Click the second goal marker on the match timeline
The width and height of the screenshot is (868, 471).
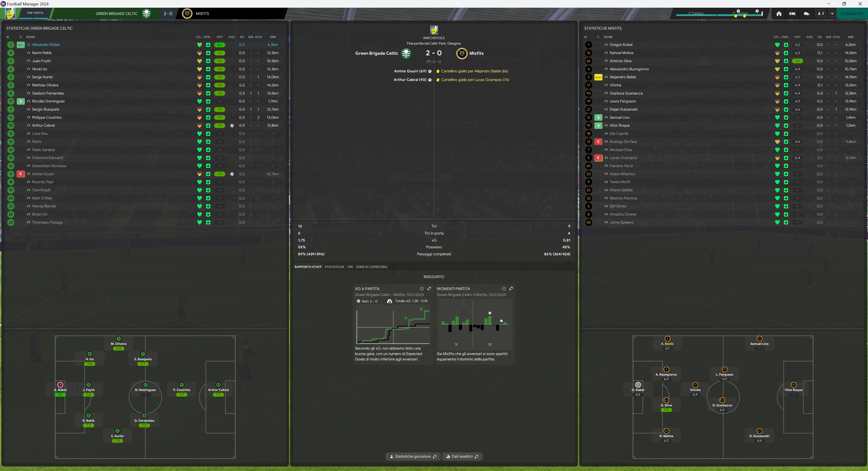(757, 11)
